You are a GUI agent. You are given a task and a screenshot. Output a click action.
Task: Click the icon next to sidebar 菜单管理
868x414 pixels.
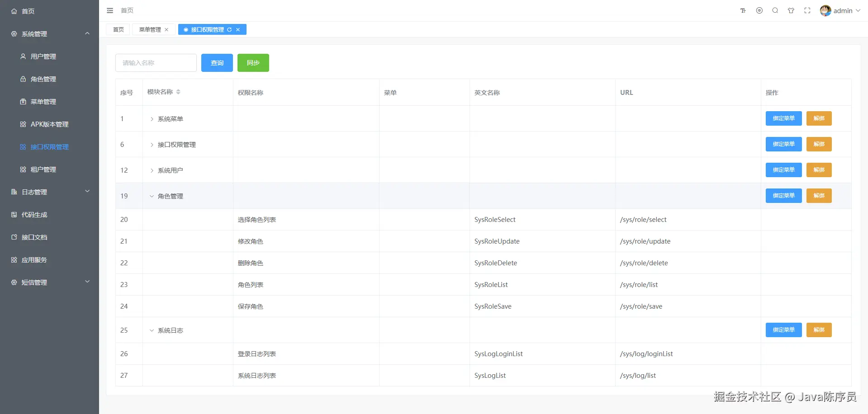23,102
